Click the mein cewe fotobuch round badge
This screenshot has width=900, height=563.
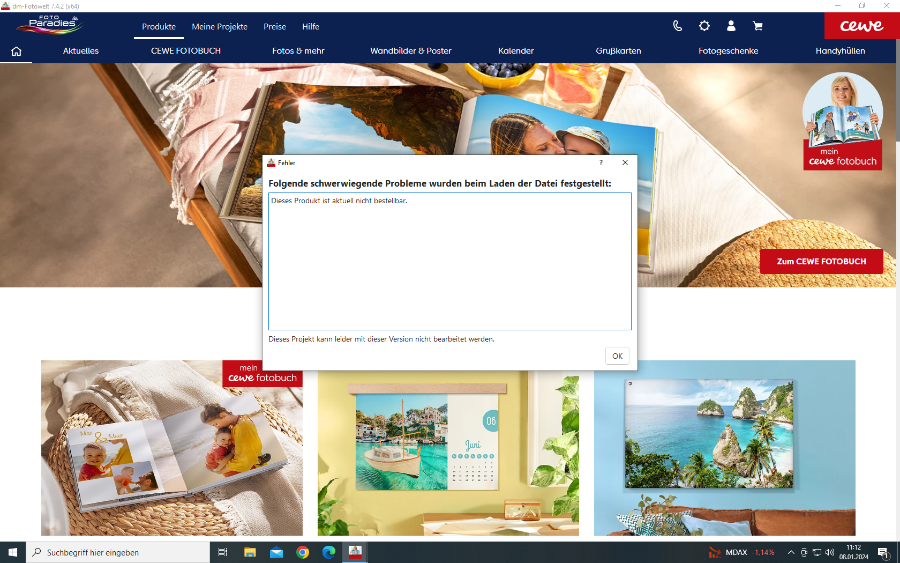842,121
